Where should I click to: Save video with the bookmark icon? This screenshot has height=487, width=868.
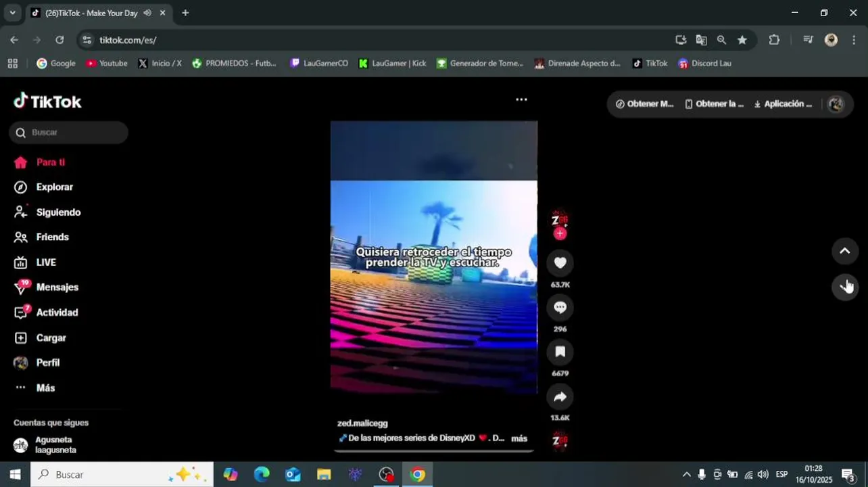coord(560,352)
